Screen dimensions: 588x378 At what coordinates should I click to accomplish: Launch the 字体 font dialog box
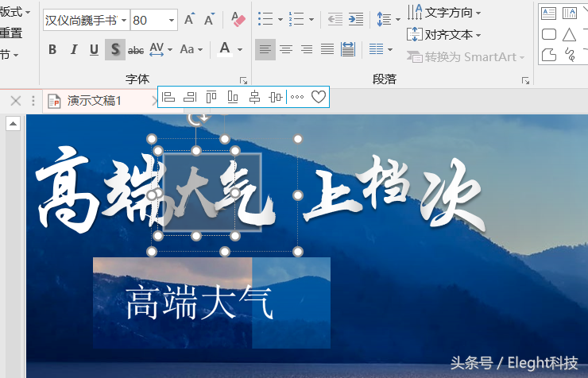click(243, 80)
